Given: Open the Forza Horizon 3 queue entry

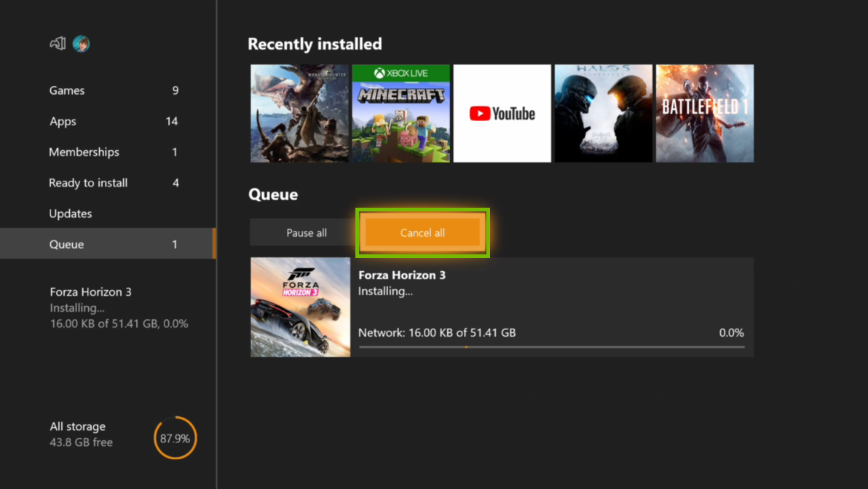Looking at the screenshot, I should click(551, 307).
